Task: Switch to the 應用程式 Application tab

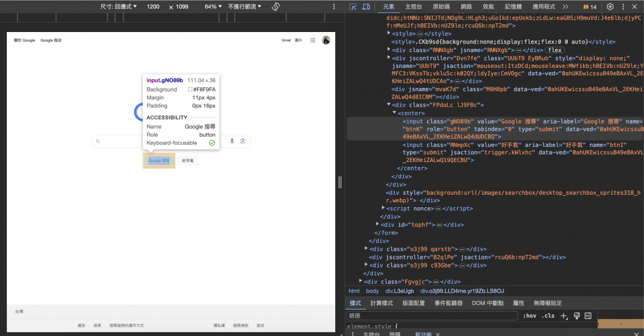Action: 543,6
